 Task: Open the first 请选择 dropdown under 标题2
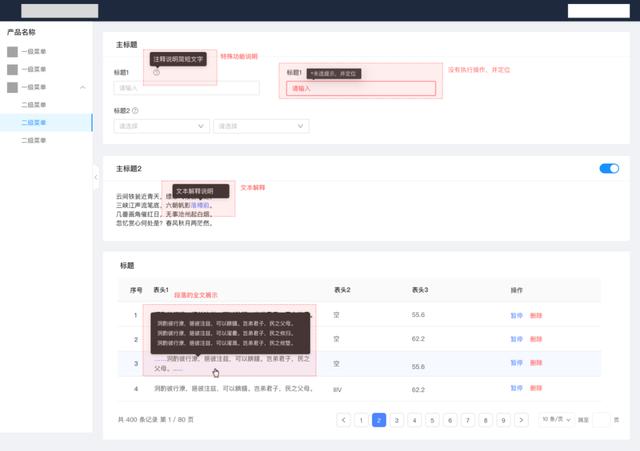pos(162,126)
